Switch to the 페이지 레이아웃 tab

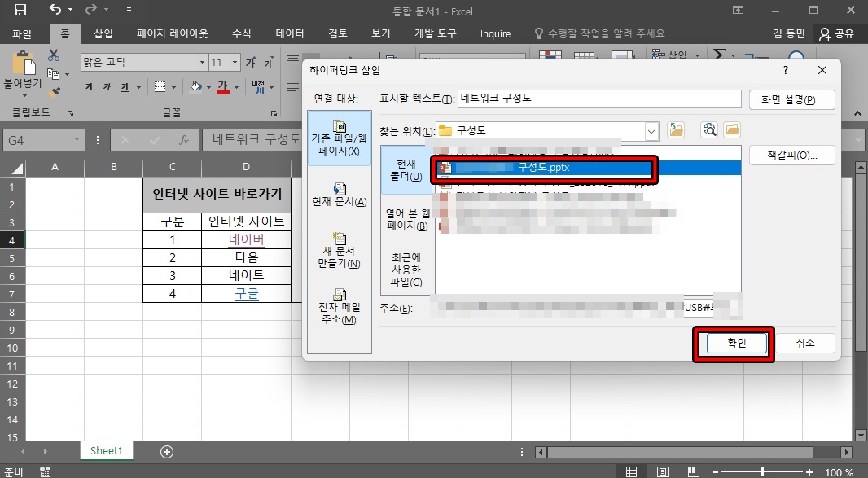(172, 33)
